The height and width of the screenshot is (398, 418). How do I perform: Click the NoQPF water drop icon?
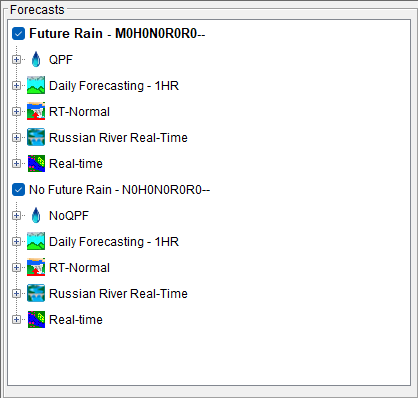(36, 216)
